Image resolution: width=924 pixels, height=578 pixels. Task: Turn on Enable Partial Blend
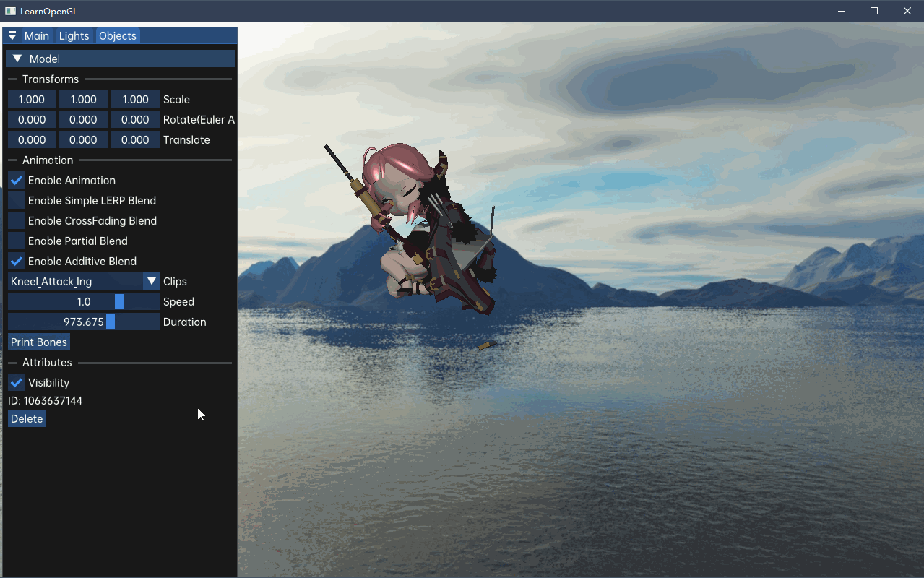pos(17,241)
